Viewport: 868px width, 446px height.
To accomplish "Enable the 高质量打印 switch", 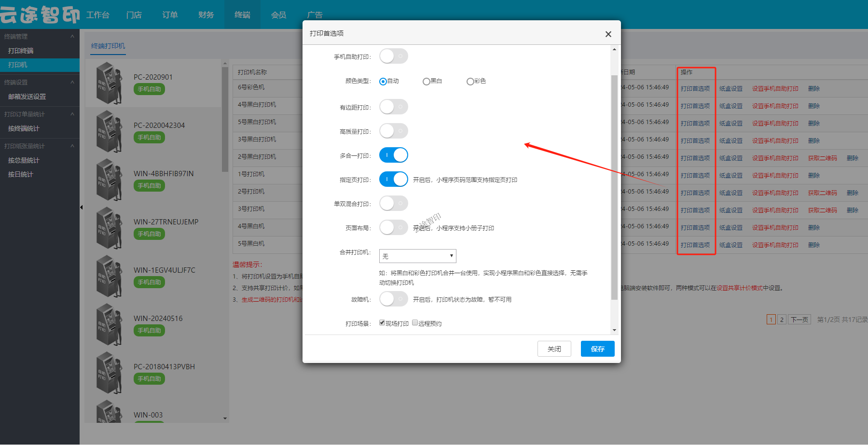I will [394, 131].
